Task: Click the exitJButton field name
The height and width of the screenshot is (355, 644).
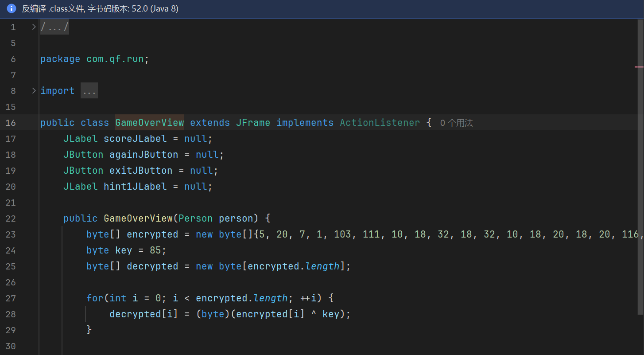Action: point(141,171)
